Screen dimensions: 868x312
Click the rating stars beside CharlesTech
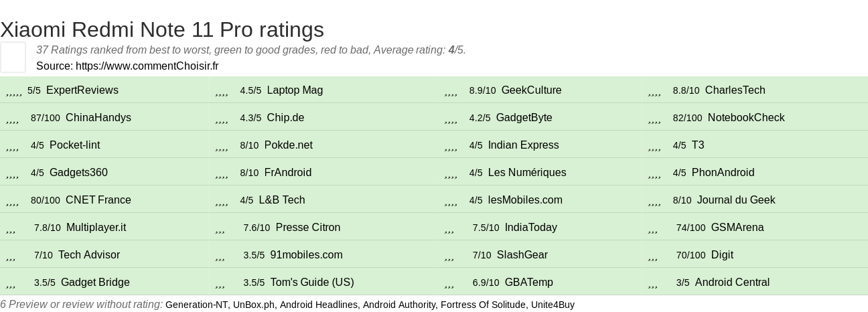[654, 91]
